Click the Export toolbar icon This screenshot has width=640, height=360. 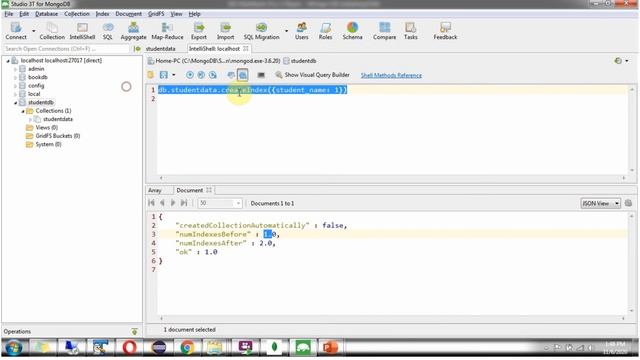199,31
